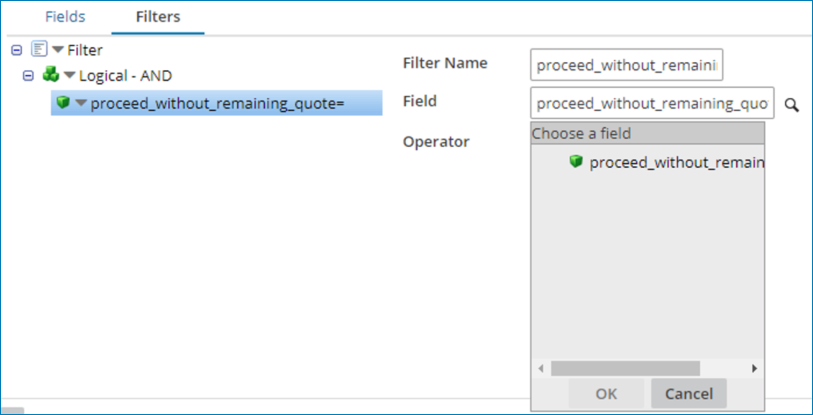
Task: Select the Filters tab
Action: pos(158,17)
